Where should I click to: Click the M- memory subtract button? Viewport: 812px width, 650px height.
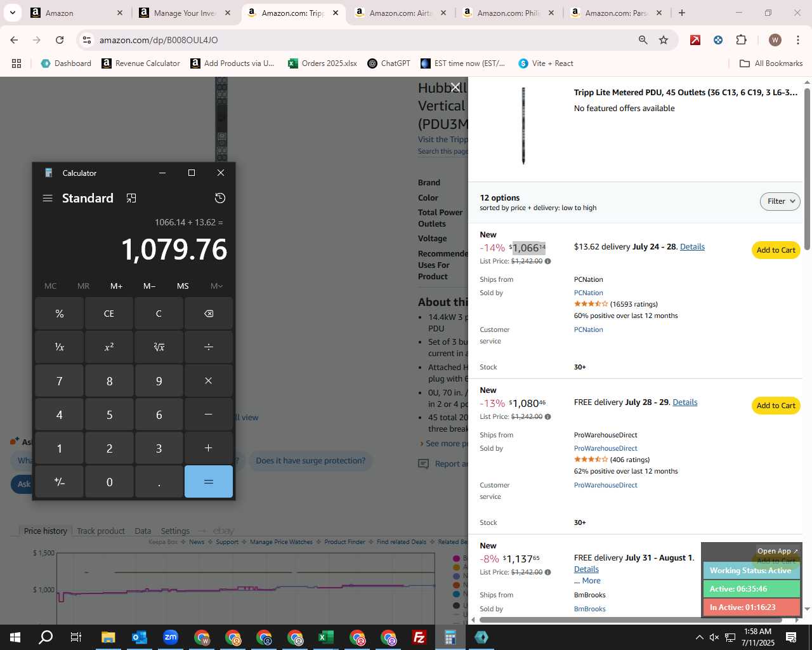[150, 286]
